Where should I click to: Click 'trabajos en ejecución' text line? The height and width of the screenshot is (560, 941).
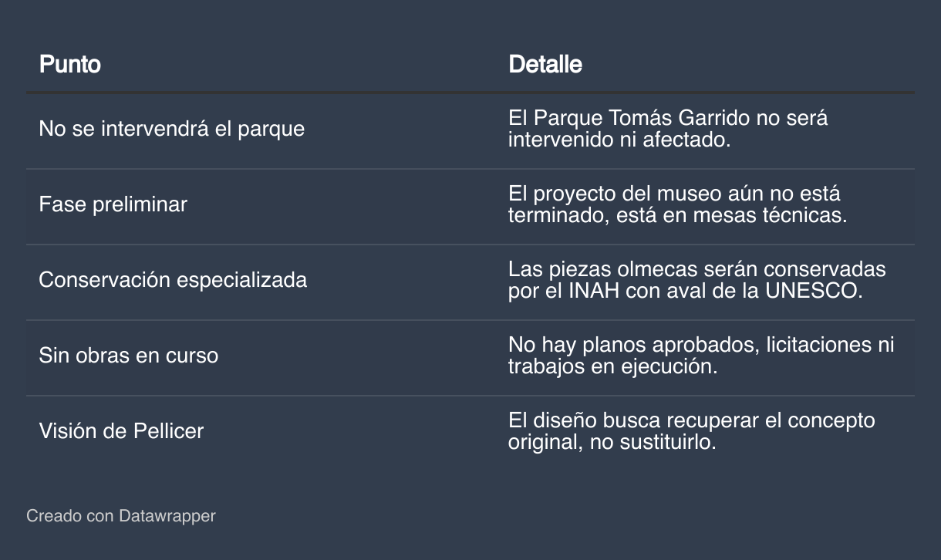point(612,367)
